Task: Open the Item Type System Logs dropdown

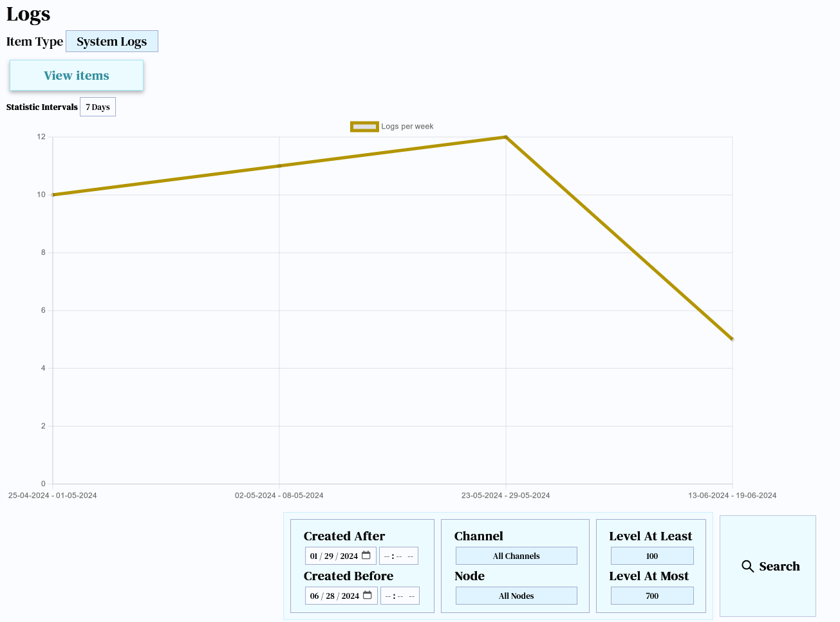Action: click(x=112, y=41)
